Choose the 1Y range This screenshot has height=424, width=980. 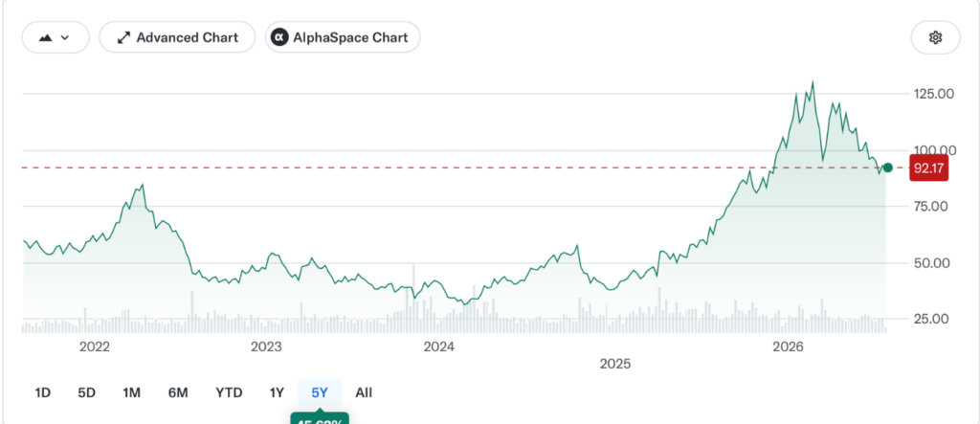277,392
